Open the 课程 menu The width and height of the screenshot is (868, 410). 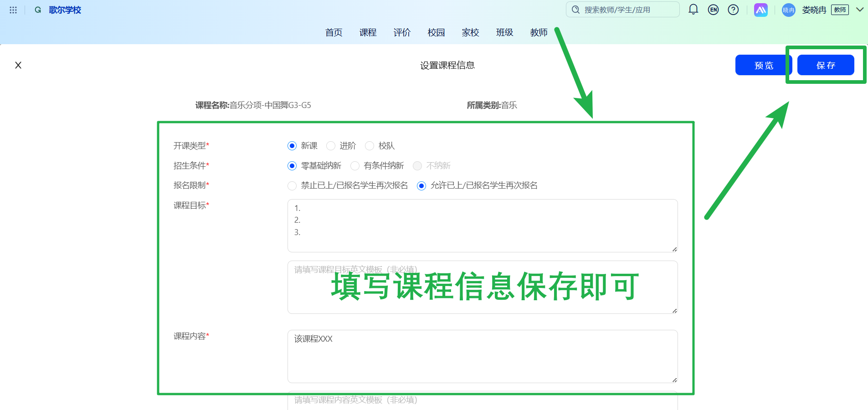coord(368,32)
